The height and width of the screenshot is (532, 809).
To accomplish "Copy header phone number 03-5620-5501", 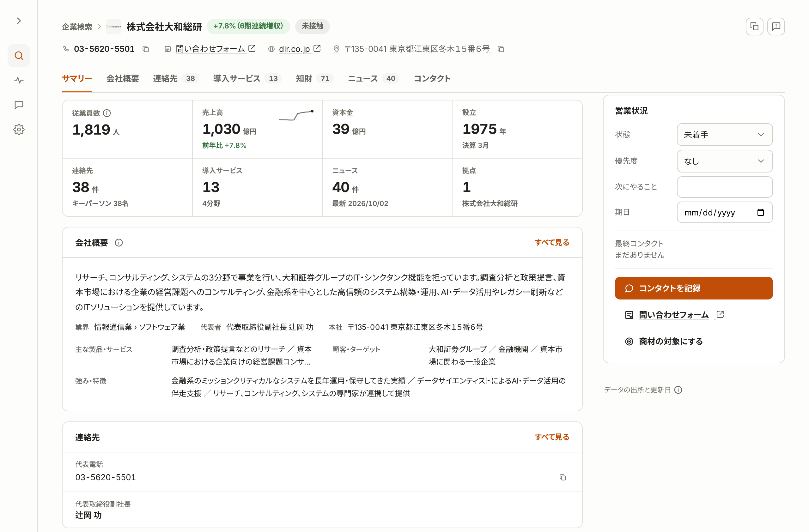I will 146,49.
